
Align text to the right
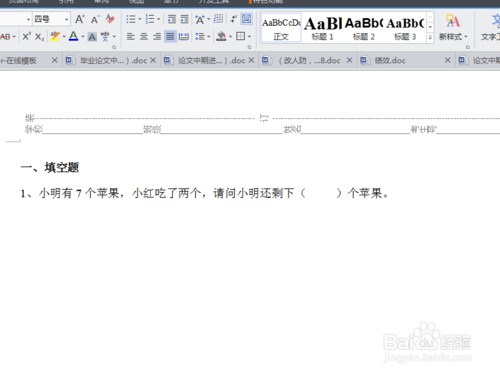point(157,36)
